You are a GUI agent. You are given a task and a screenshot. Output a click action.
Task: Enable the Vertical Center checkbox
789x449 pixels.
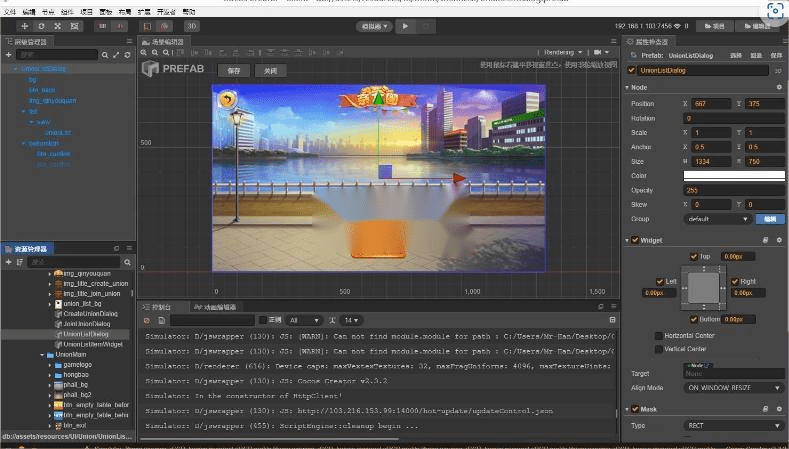(658, 349)
